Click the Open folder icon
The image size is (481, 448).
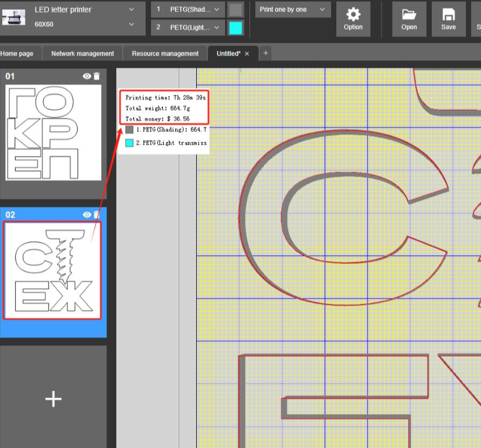tap(409, 19)
